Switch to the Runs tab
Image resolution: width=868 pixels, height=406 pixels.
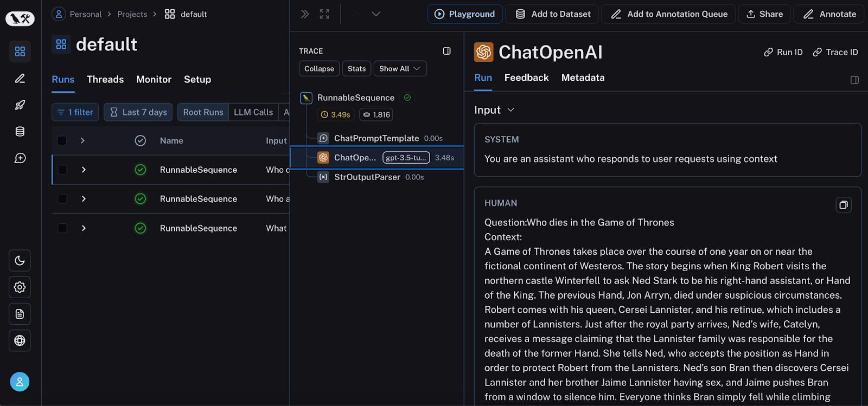point(63,80)
